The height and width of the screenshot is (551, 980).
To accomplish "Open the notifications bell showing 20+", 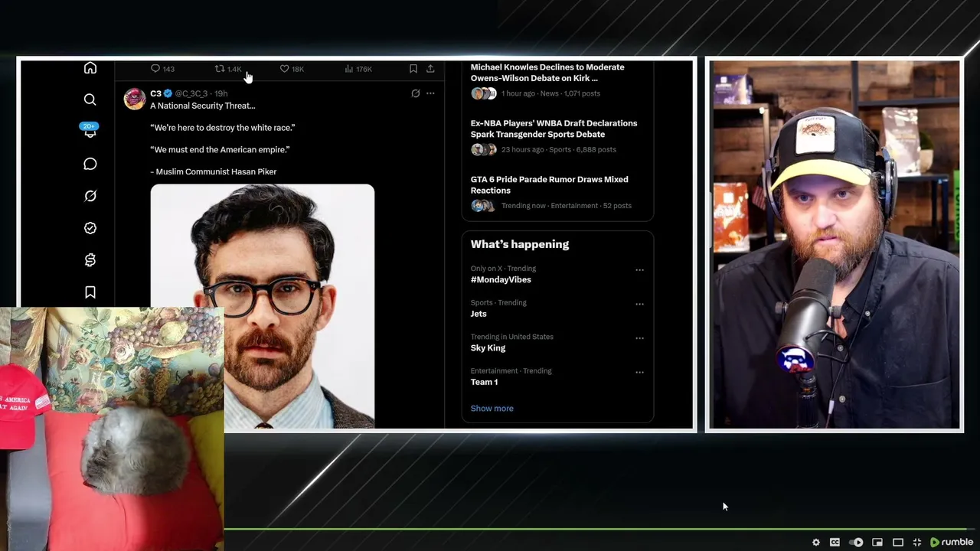I will coord(90,131).
